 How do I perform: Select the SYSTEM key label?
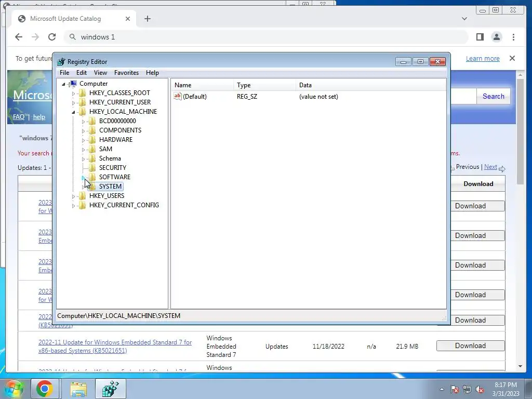[x=110, y=187]
